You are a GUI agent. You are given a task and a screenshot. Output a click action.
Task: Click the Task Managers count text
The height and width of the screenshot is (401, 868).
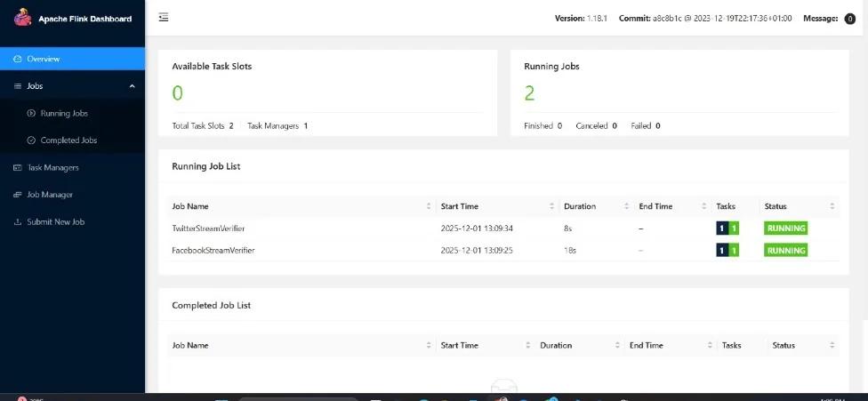pos(277,125)
